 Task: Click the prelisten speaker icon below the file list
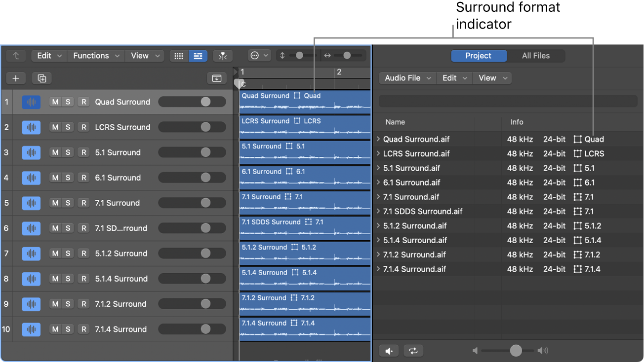(x=389, y=350)
